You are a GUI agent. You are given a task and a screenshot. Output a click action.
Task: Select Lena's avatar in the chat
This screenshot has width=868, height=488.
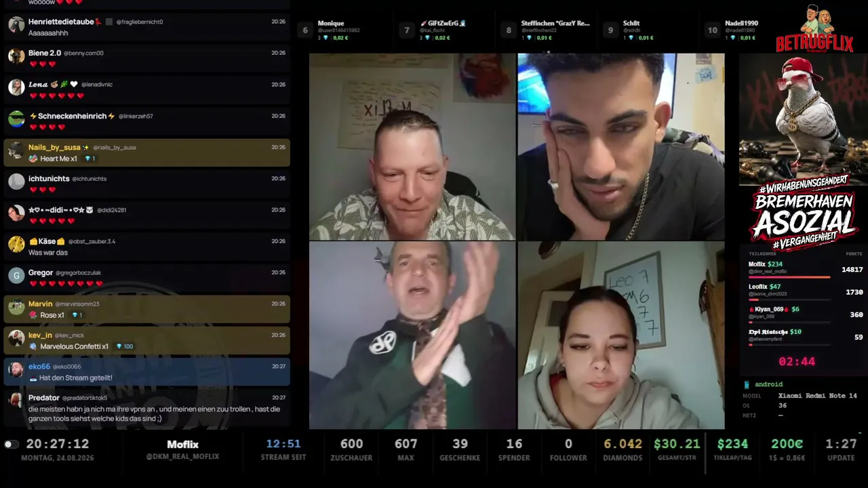click(x=16, y=87)
